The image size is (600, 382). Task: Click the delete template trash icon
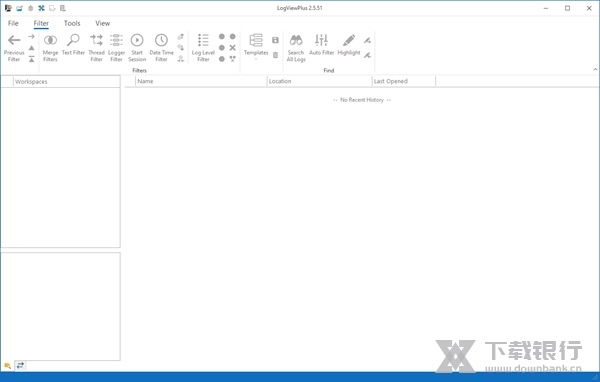[x=275, y=55]
